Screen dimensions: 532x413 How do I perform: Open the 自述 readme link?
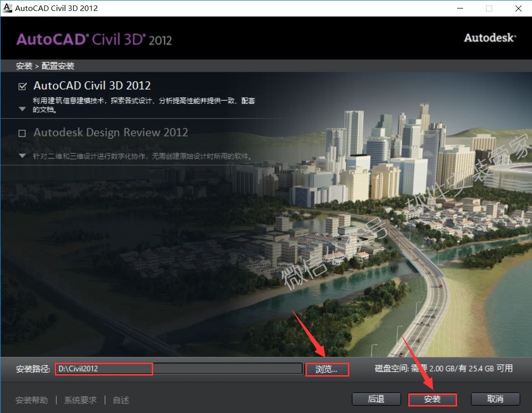click(x=121, y=400)
